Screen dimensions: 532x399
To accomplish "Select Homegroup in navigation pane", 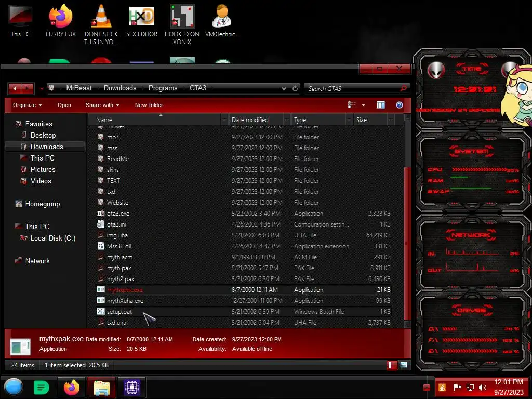I will point(43,204).
